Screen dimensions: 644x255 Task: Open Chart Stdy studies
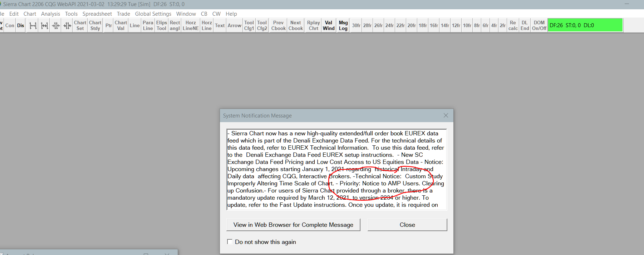95,25
